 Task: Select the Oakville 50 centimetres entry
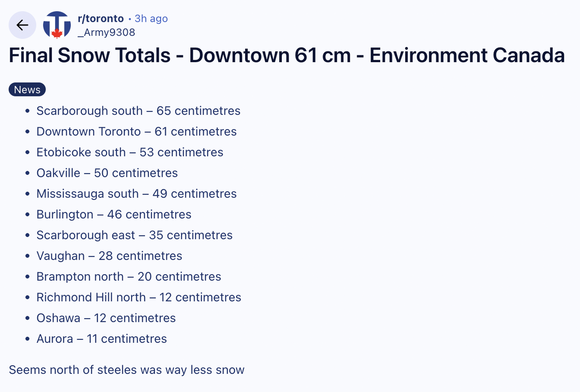pos(107,173)
